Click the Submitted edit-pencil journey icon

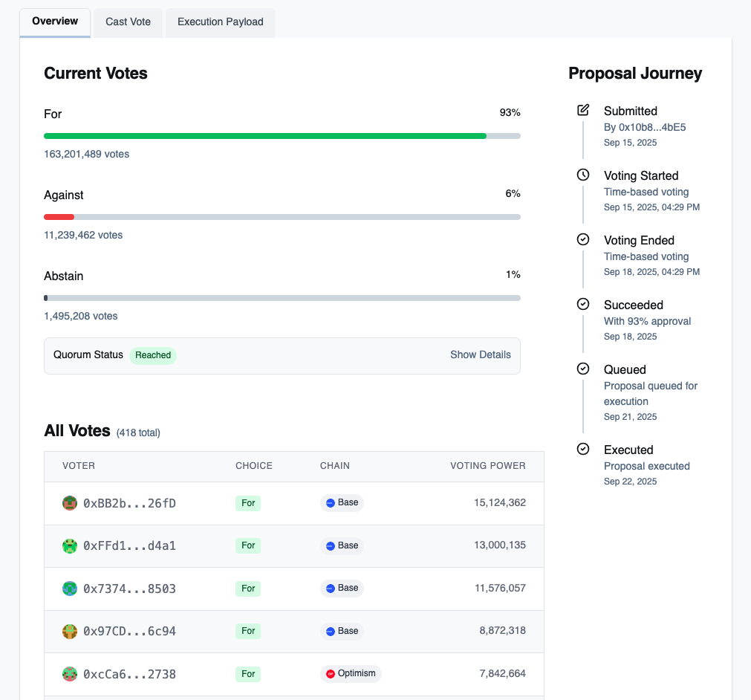point(583,110)
